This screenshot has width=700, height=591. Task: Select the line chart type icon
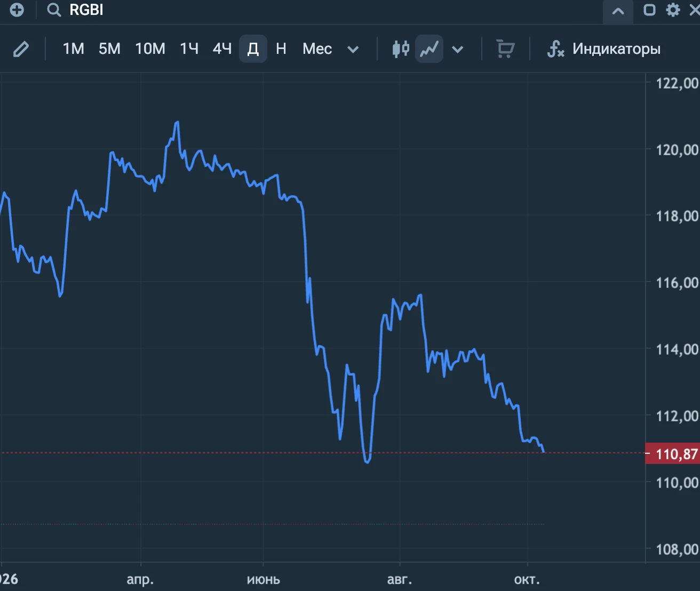click(x=429, y=49)
